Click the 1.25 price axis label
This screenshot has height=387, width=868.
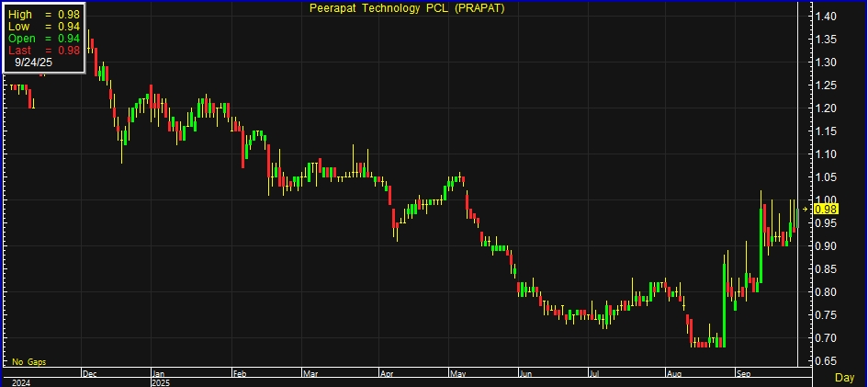[827, 85]
